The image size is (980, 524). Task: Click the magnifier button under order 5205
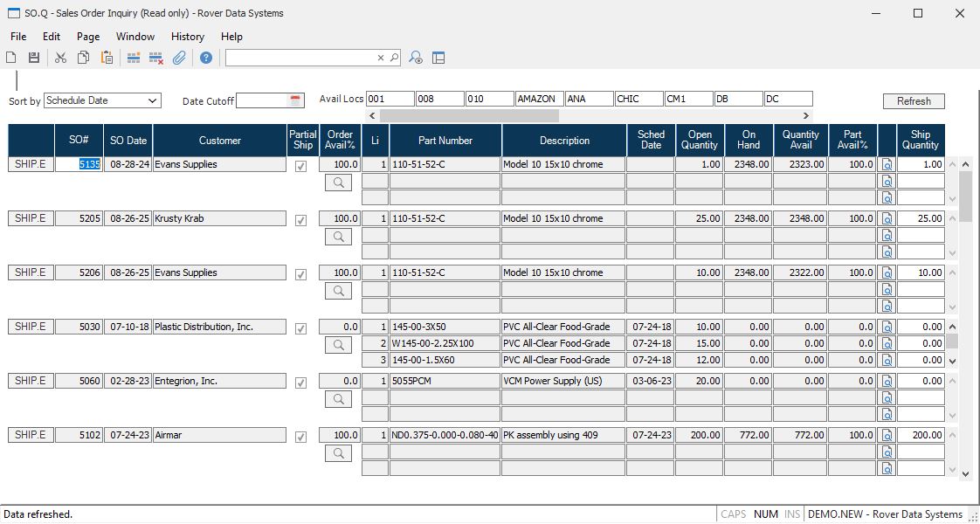click(x=338, y=237)
